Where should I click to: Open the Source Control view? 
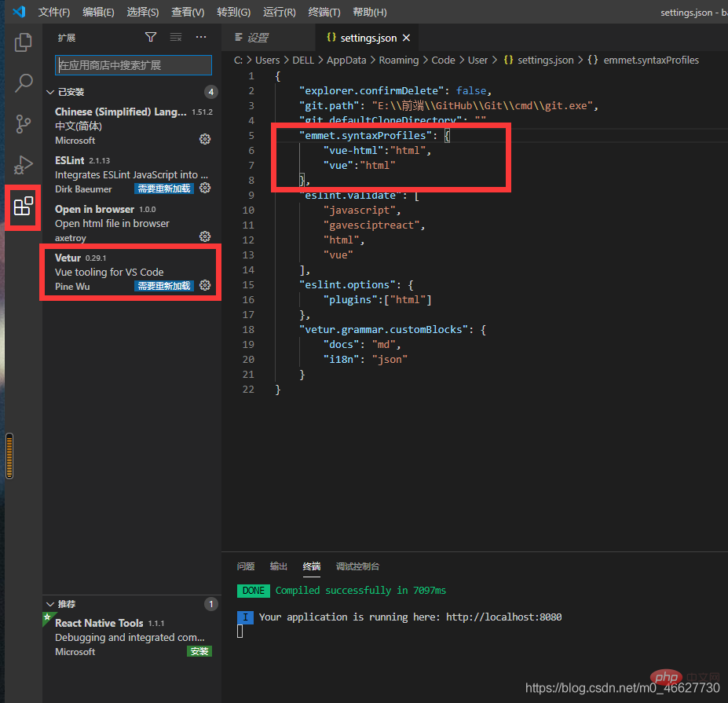tap(23, 124)
